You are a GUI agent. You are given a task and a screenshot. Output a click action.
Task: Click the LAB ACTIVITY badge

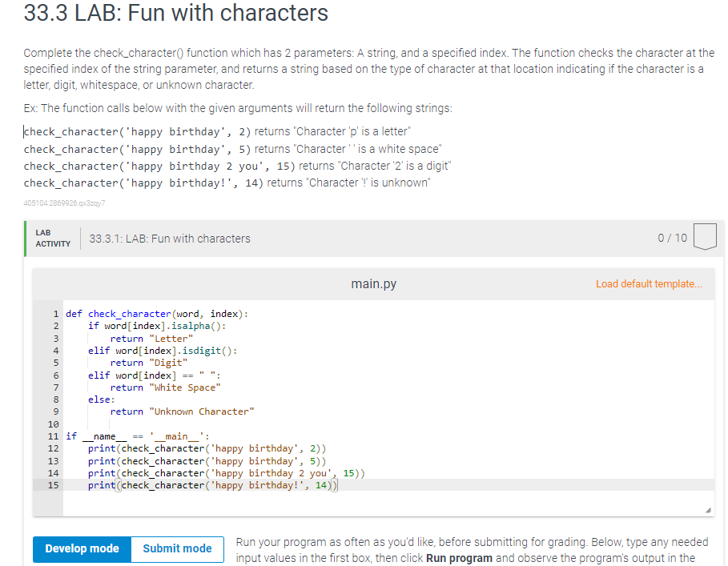click(51, 237)
